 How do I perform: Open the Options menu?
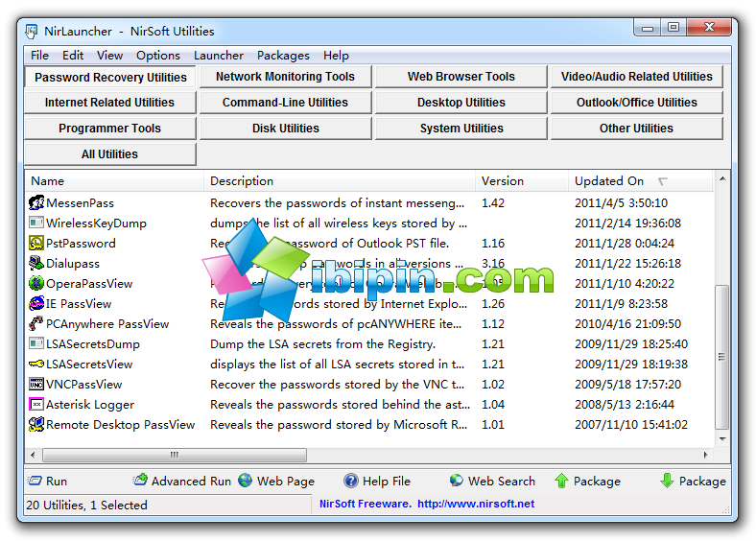click(x=158, y=56)
